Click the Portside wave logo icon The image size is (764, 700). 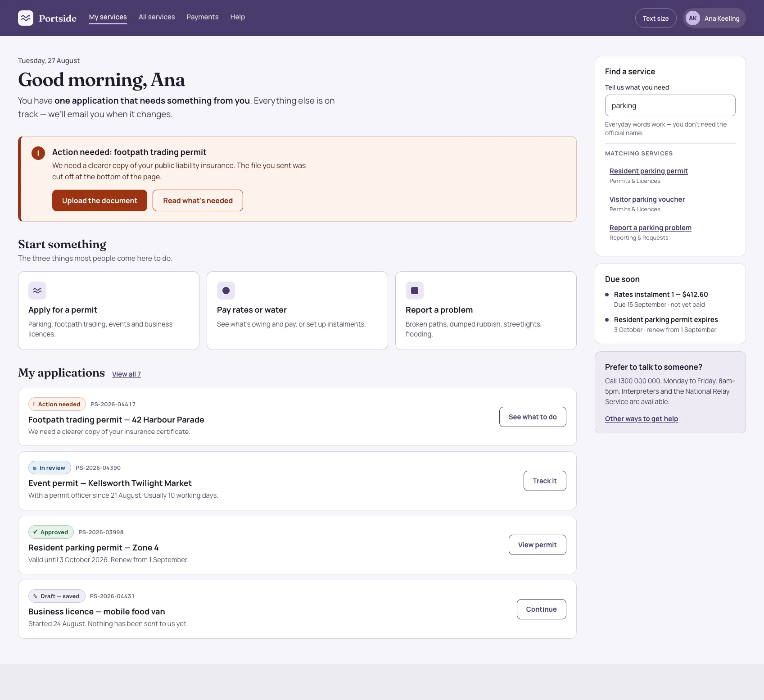tap(26, 18)
